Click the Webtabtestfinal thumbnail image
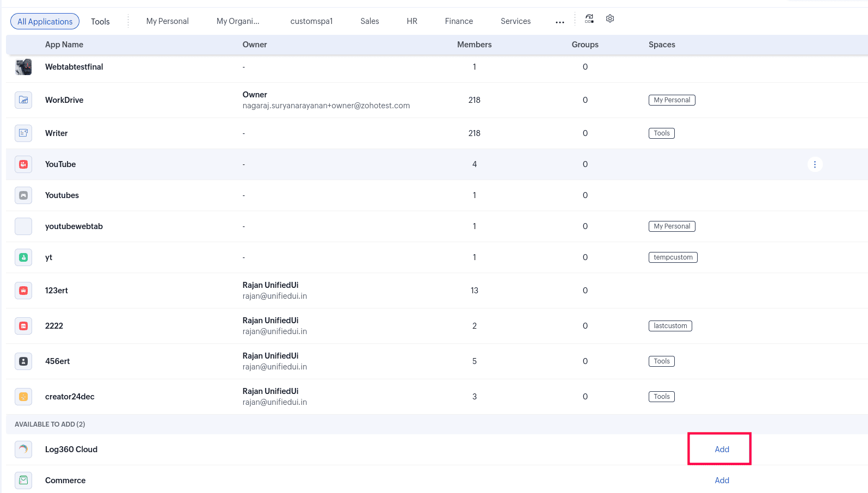 tap(23, 67)
